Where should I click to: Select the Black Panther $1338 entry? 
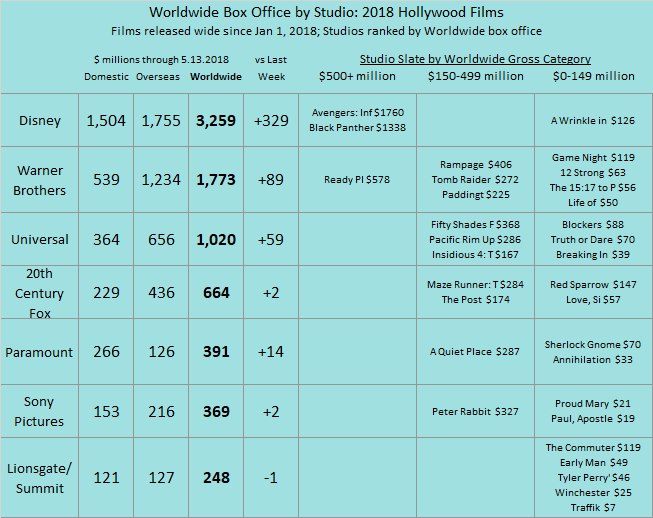[357, 128]
